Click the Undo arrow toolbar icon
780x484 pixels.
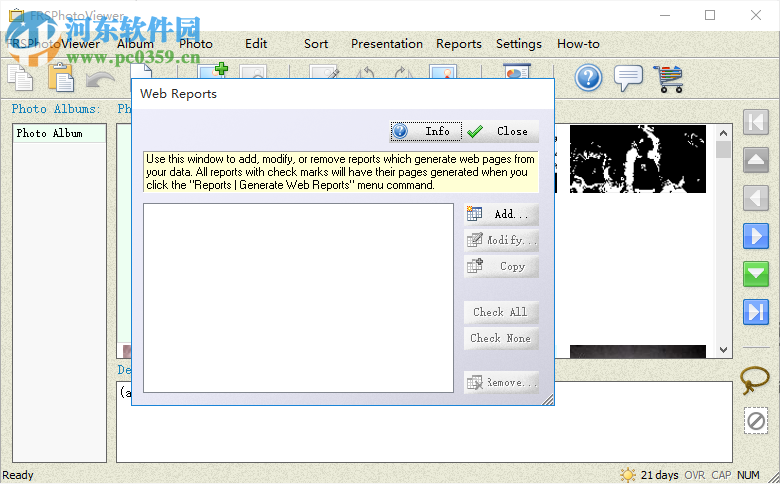click(x=100, y=79)
